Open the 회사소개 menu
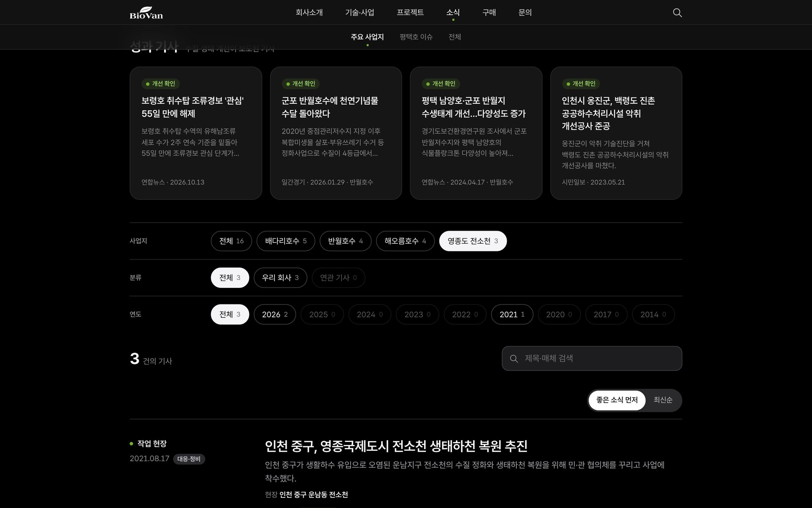The width and height of the screenshot is (812, 508). pyautogui.click(x=309, y=13)
